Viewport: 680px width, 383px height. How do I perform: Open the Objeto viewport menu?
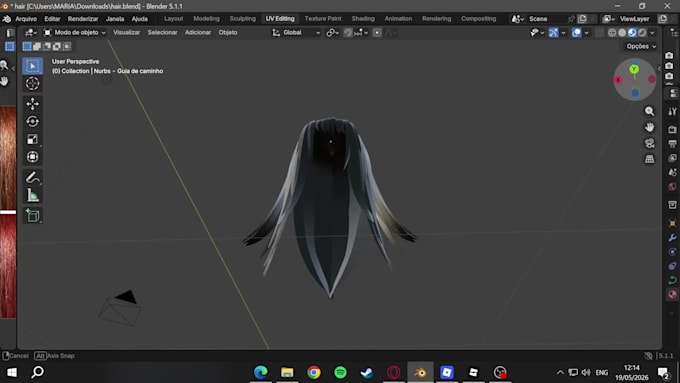click(x=228, y=33)
